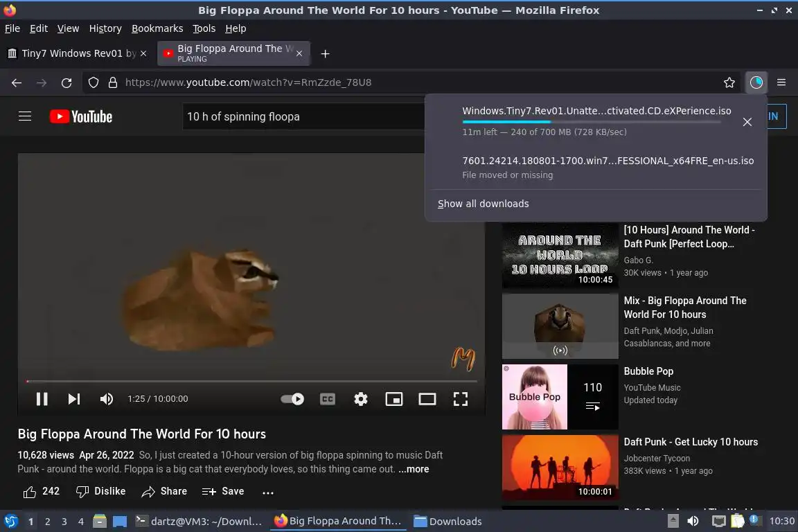Seek on the video progress bar
This screenshot has height=532, width=798.
(x=252, y=381)
